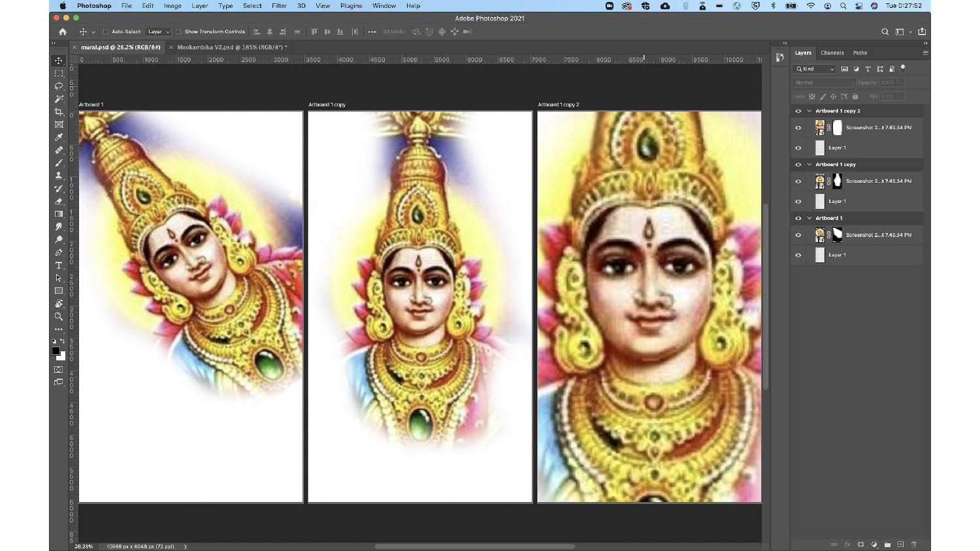Select the Eyedropper tool
Image resolution: width=980 pixels, height=551 pixels.
tap(59, 137)
